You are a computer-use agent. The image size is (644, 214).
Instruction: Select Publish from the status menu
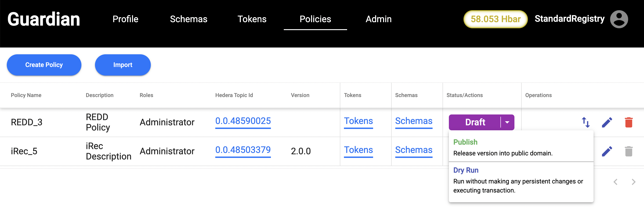click(x=465, y=142)
